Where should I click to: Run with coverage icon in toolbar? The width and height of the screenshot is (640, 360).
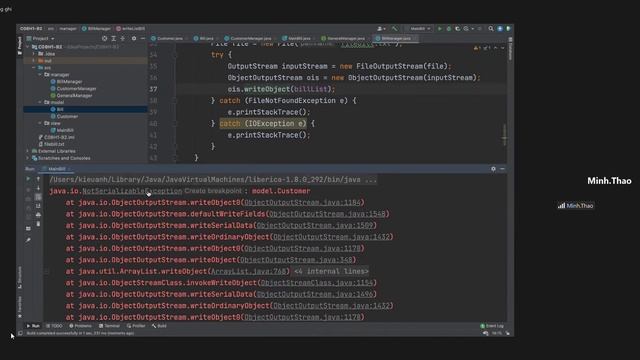point(458,29)
